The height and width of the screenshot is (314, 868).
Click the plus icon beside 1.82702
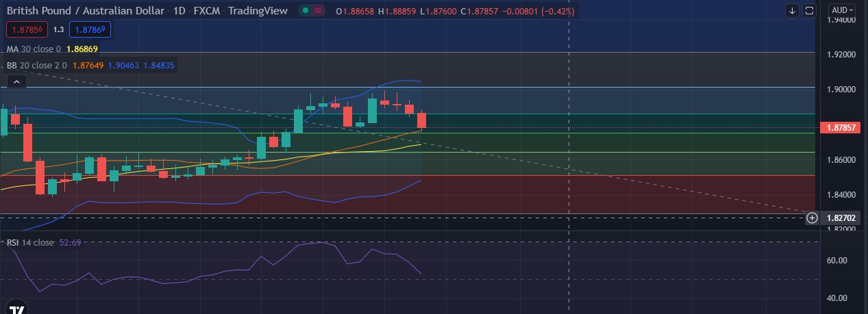[x=812, y=218]
